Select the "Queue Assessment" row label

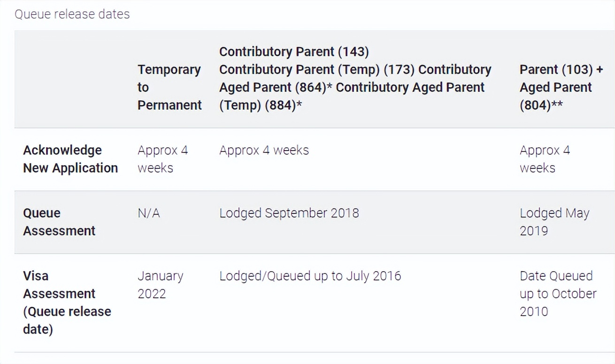coord(59,222)
